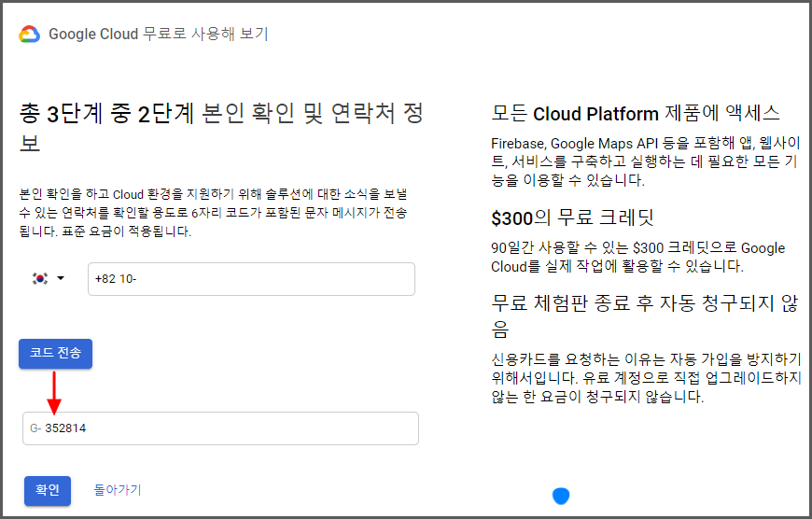812x519 pixels.
Task: Focus the +82 10- phone number field
Action: (251, 279)
